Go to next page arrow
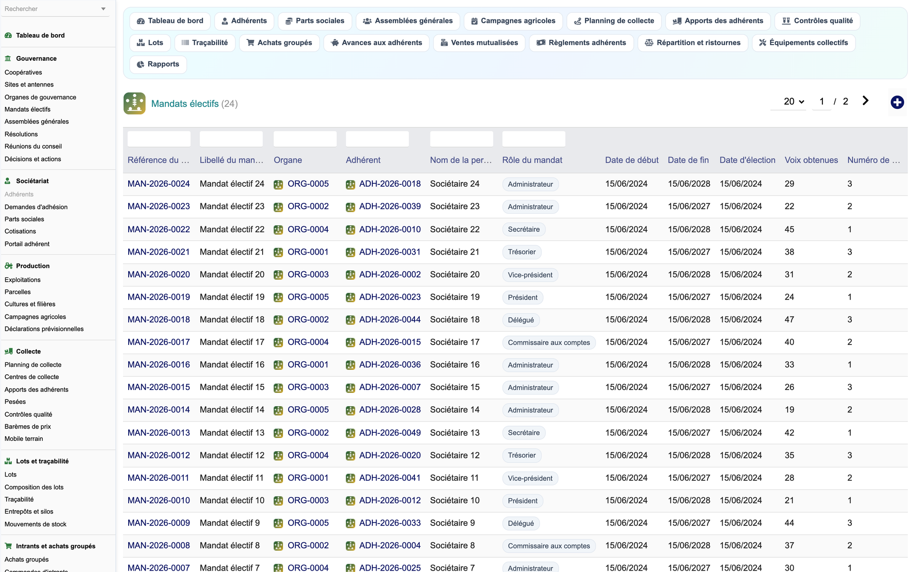 point(865,101)
